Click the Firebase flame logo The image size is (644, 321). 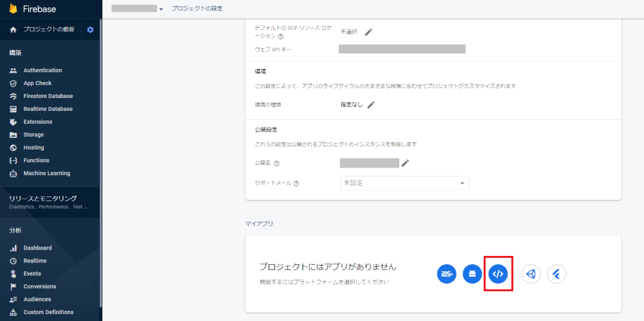click(13, 8)
